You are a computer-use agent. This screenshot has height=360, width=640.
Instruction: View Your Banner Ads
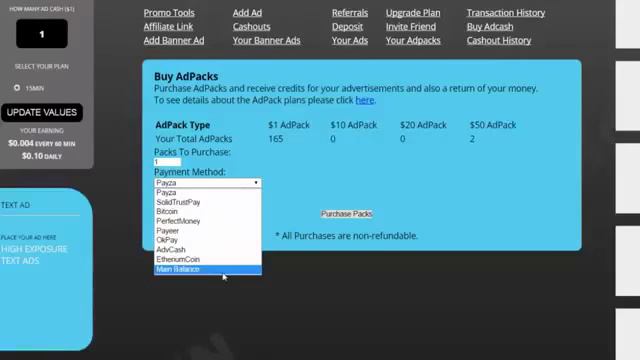coord(267,41)
